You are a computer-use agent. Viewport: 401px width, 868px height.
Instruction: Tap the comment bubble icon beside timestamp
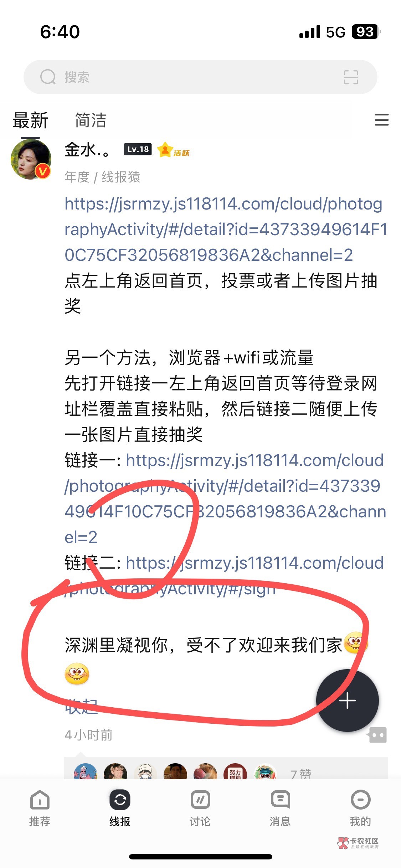click(377, 735)
